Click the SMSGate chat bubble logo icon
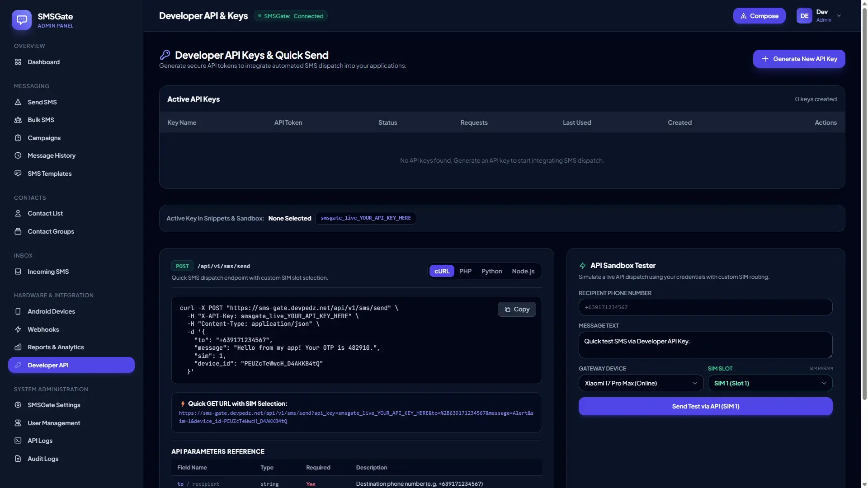868x488 pixels. [22, 20]
